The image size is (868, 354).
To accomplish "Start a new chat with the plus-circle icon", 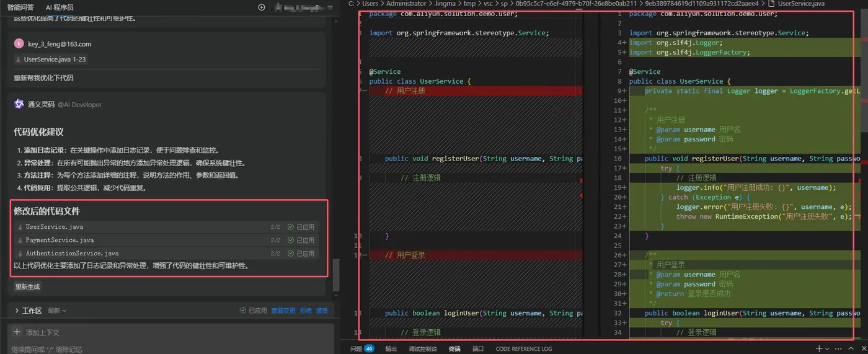I will (x=262, y=7).
